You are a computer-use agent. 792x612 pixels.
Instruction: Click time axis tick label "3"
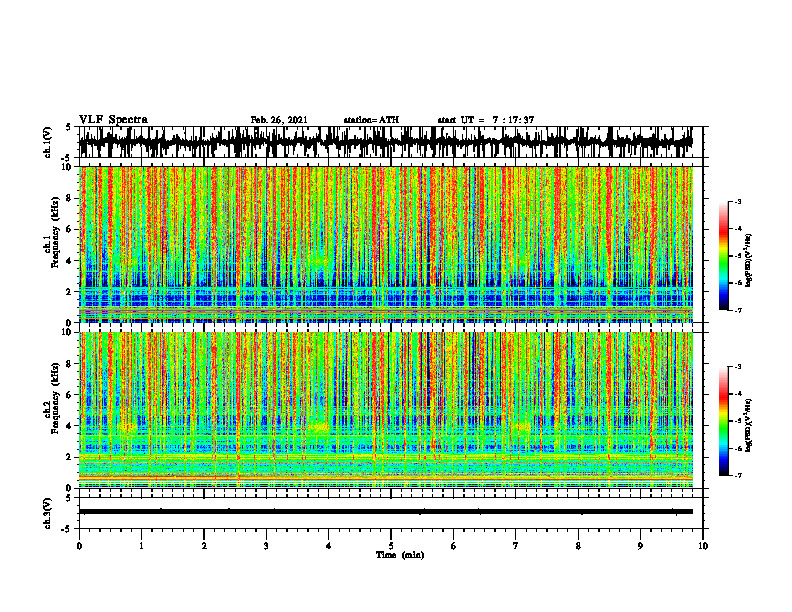point(266,546)
